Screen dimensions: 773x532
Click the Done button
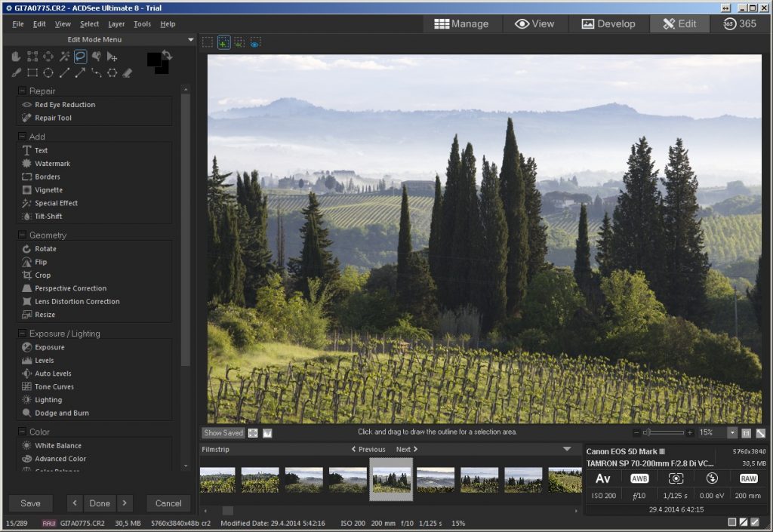click(x=98, y=503)
